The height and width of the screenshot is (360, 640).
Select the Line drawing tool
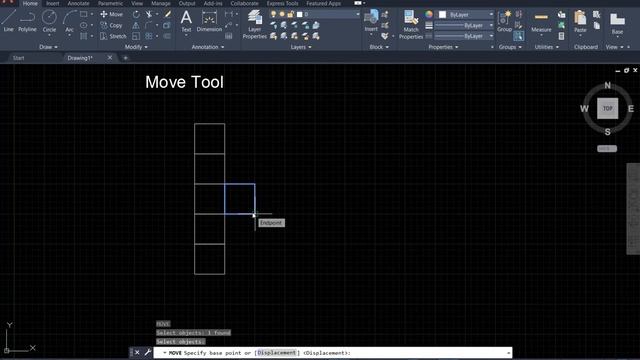9,21
